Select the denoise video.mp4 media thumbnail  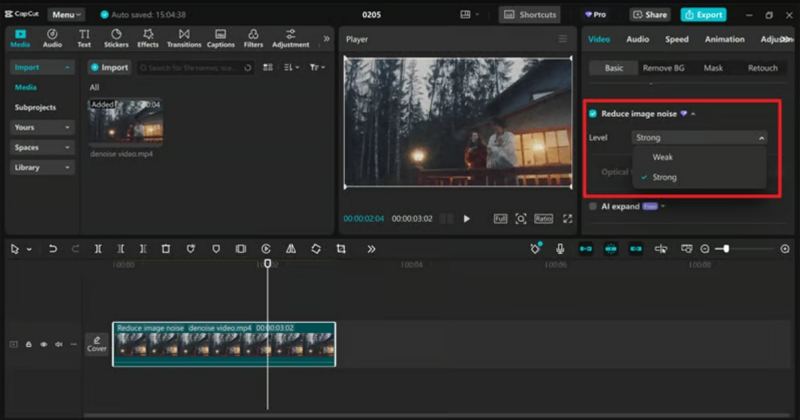point(126,121)
